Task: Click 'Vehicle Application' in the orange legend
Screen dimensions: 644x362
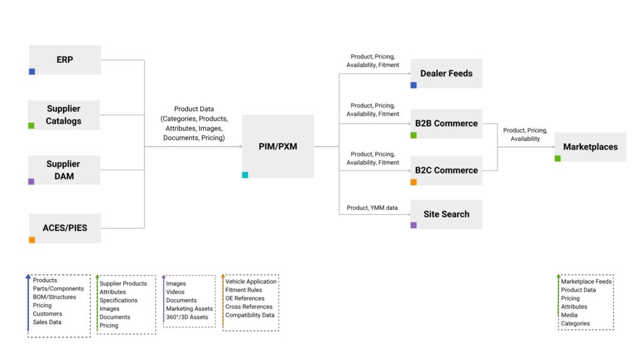Action: tap(250, 282)
